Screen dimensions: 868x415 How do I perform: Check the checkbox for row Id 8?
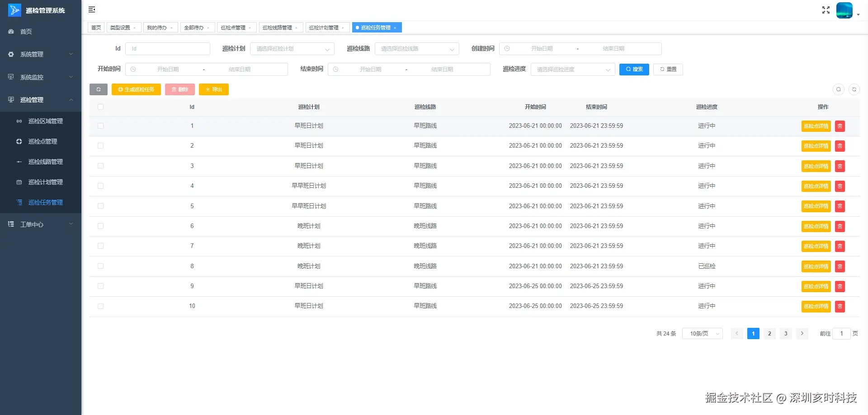tap(100, 266)
